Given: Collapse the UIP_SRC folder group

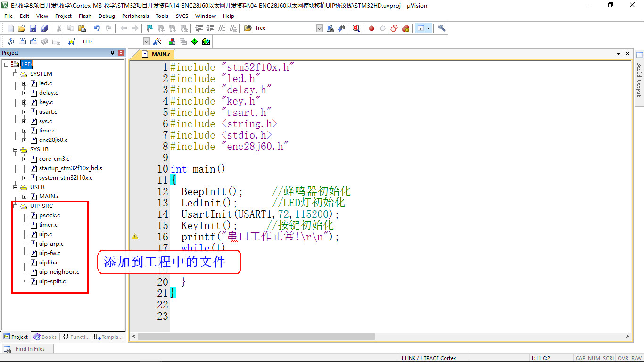Looking at the screenshot, I should pyautogui.click(x=16, y=206).
